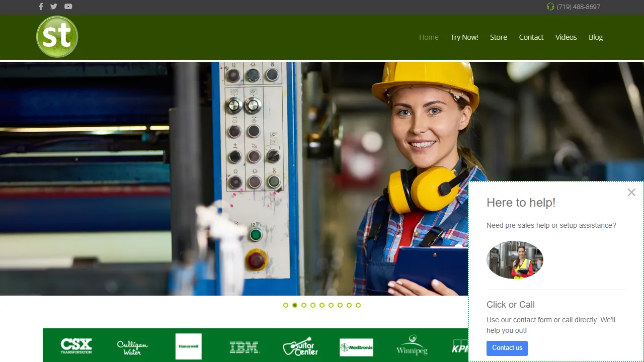Select the first carousel dot
The width and height of the screenshot is (644, 362).
click(x=285, y=305)
